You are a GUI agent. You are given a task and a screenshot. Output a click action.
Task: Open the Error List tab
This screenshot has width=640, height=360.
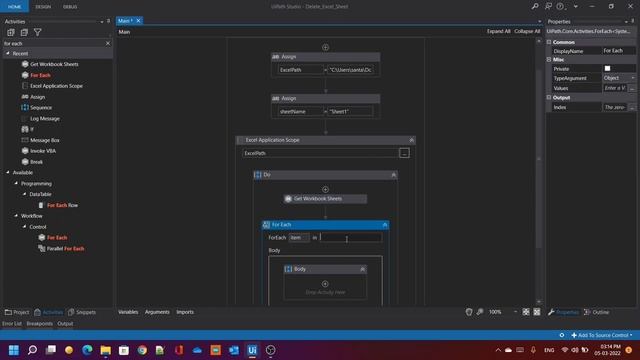coord(12,324)
